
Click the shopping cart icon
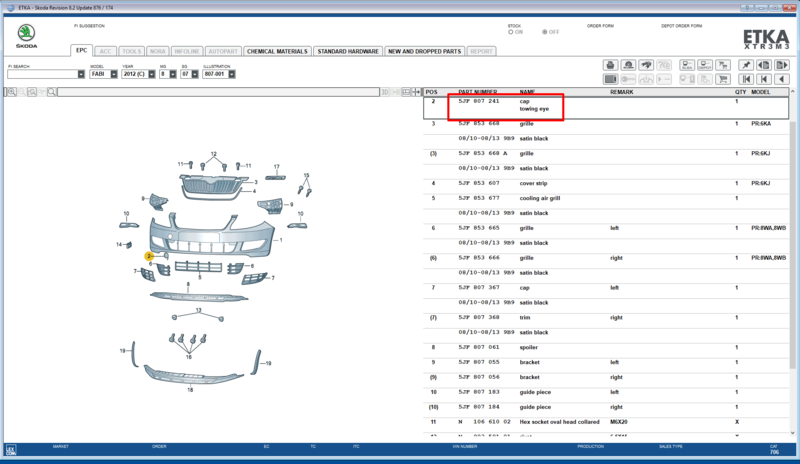coord(723,79)
